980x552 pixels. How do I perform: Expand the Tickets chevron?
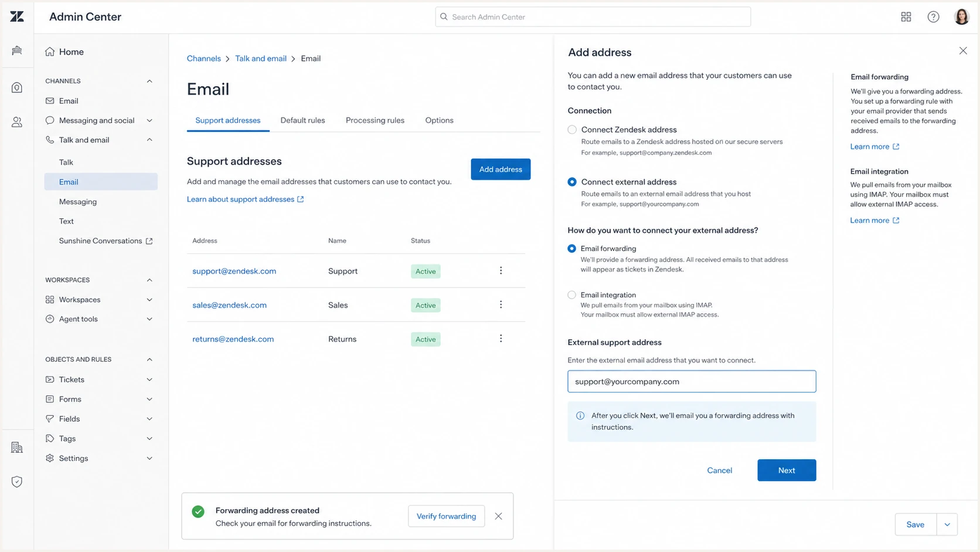click(x=149, y=380)
